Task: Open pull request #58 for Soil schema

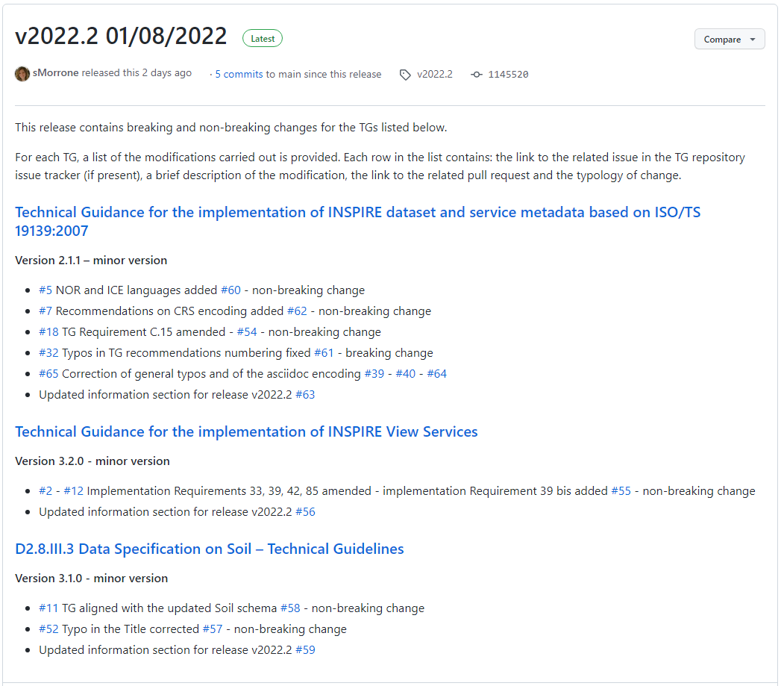Action: pyautogui.click(x=290, y=608)
